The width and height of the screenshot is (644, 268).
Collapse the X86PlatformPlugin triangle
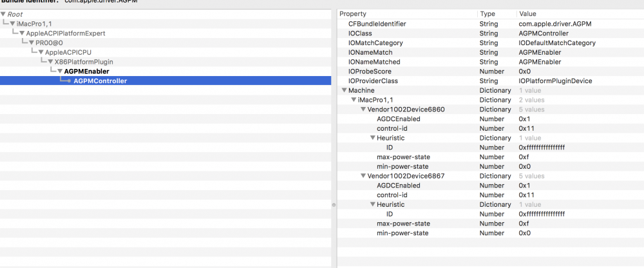50,62
